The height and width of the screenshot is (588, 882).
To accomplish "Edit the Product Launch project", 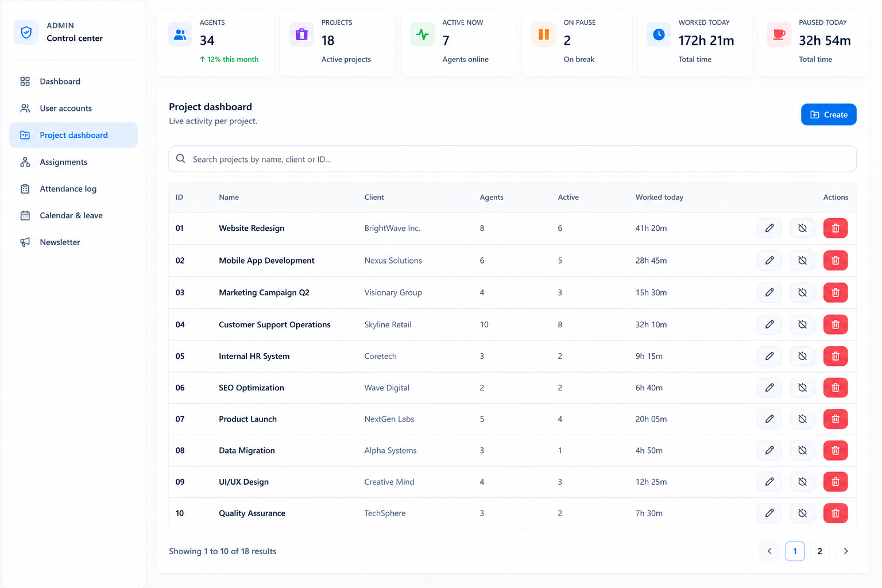I will pos(769,419).
